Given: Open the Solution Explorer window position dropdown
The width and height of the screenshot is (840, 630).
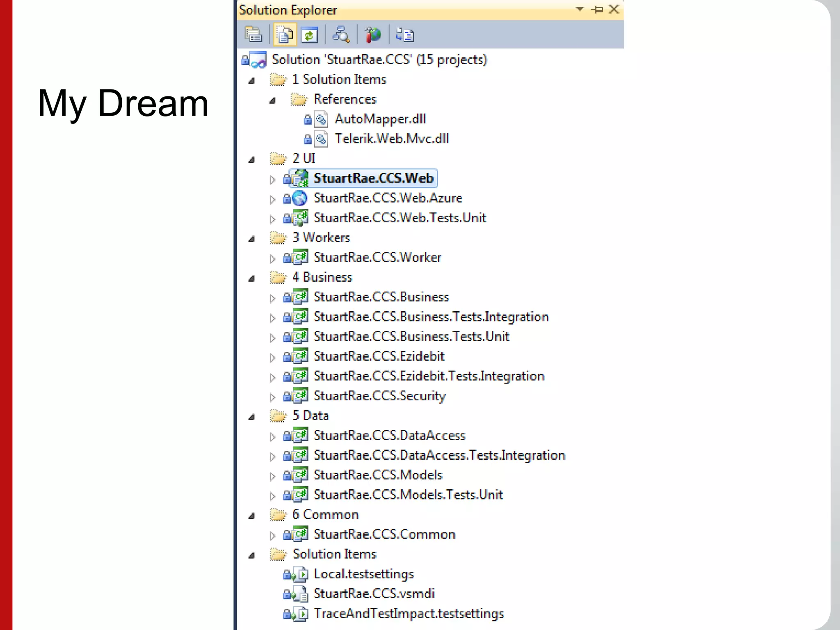Looking at the screenshot, I should 580,9.
